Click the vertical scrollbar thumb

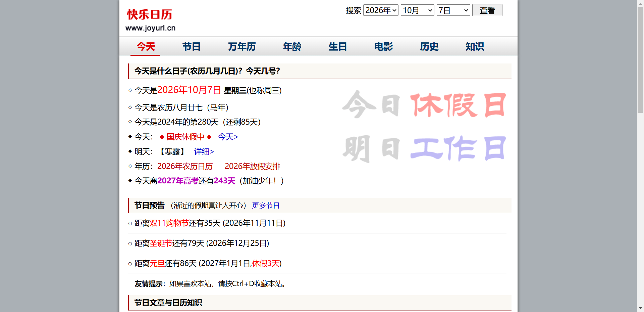[x=640, y=59]
